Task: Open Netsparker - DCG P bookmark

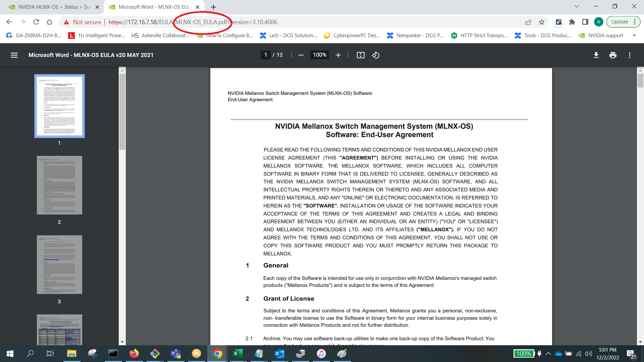Action: (x=415, y=35)
